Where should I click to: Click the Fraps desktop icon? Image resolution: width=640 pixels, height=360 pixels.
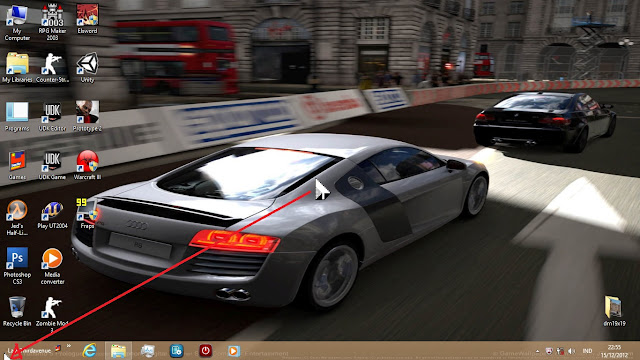pos(87,213)
